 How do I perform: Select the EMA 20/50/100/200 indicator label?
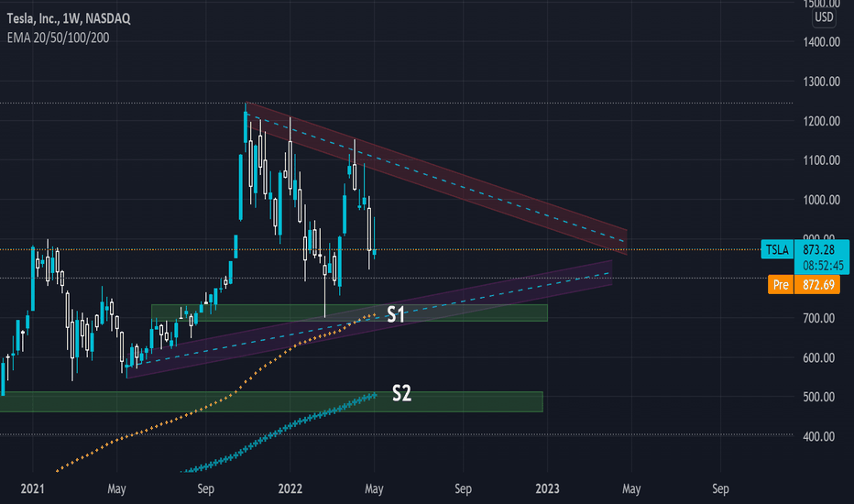click(59, 38)
